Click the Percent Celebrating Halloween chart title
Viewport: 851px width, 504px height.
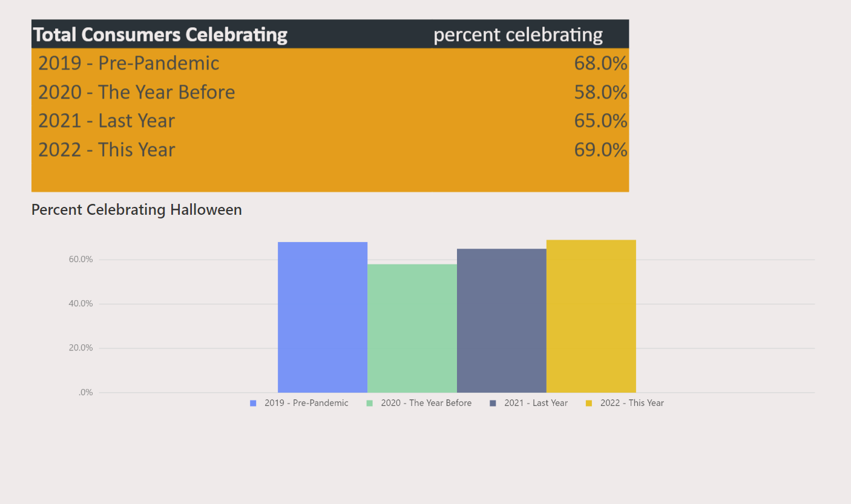click(x=137, y=210)
